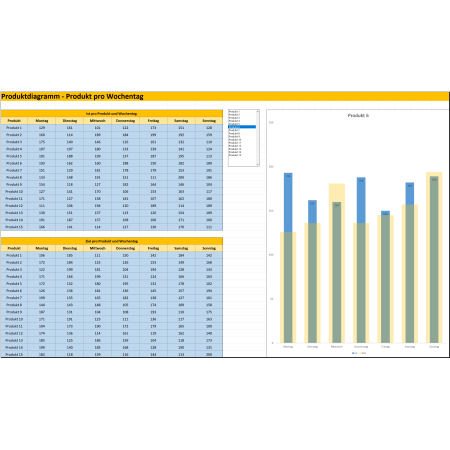
Task: Click the list box scroll-up arrow
Action: tap(258, 111)
